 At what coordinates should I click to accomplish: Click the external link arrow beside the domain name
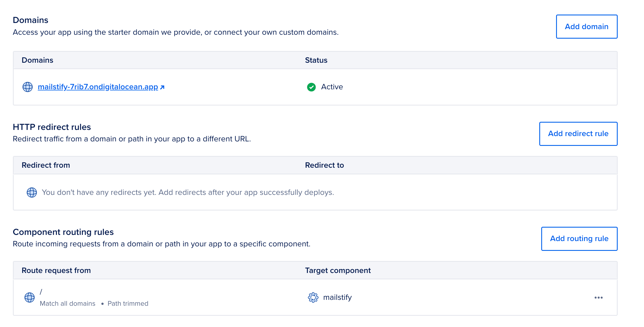pyautogui.click(x=162, y=87)
